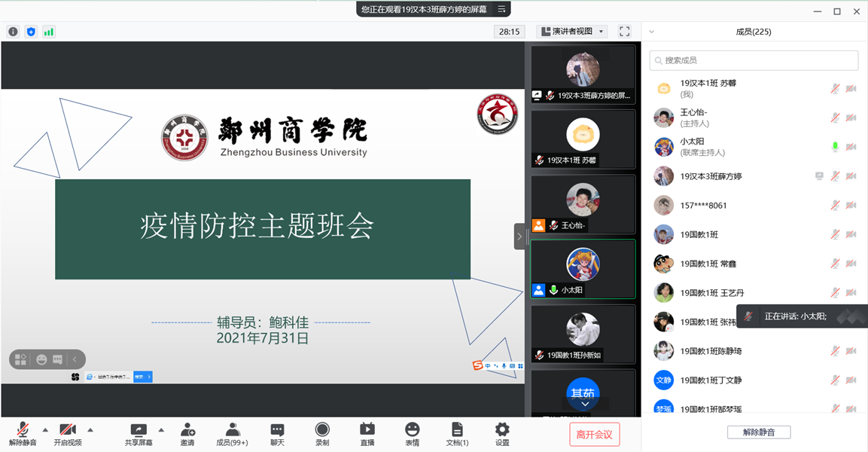Click the muted mic icon for 157****8061

point(835,205)
